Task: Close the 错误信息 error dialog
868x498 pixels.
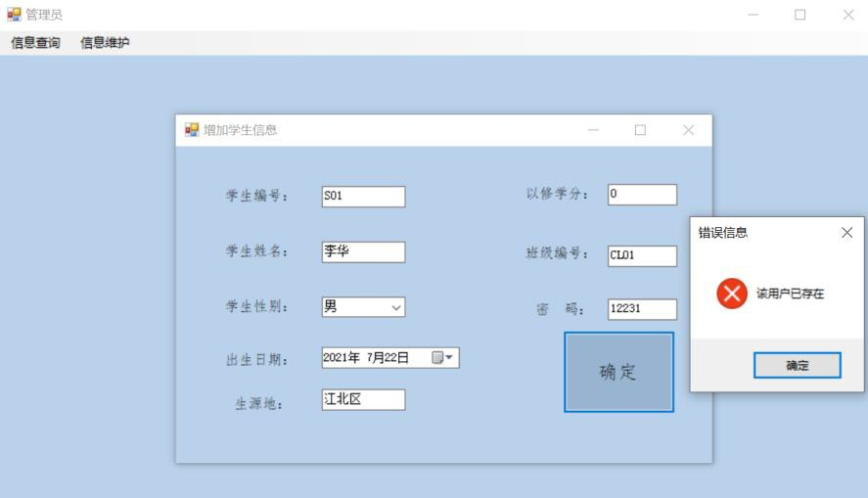Action: point(847,233)
